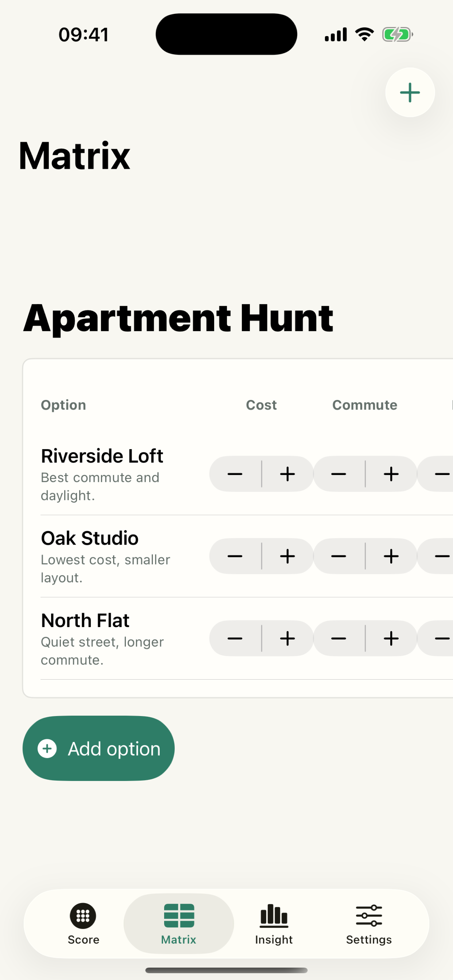Tap the battery status icon
The image size is (453, 980).
point(398,35)
